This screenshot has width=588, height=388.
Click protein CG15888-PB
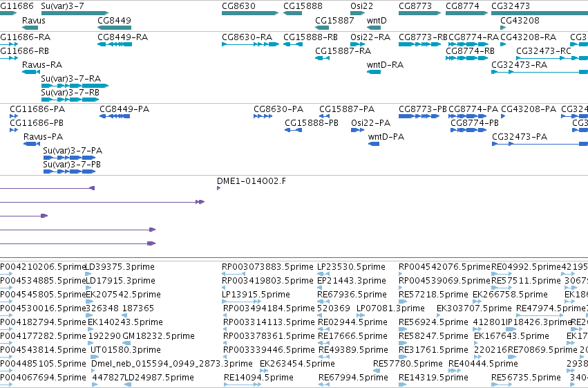(x=293, y=130)
